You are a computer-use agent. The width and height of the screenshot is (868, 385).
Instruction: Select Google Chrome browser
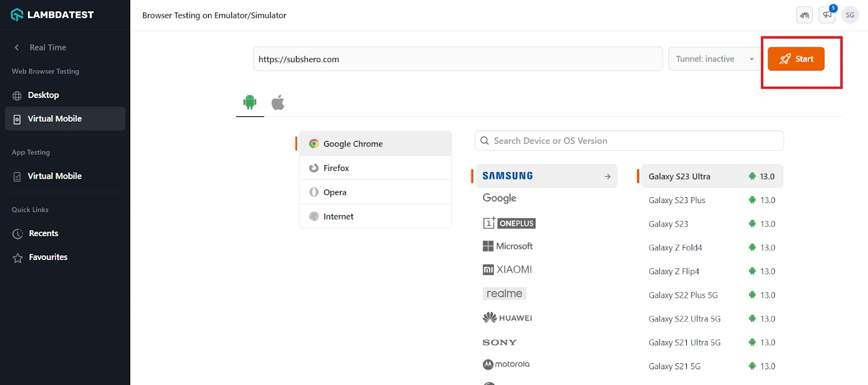(x=375, y=143)
